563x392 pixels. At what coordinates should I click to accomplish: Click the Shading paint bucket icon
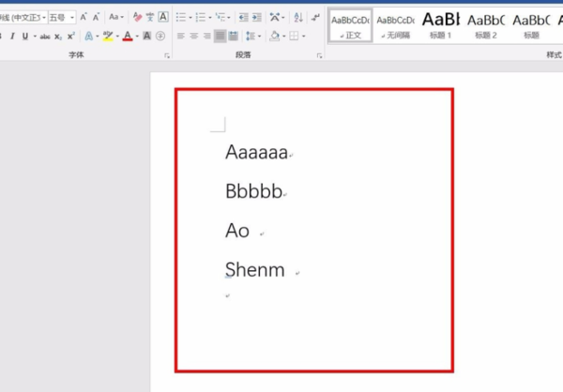click(275, 36)
